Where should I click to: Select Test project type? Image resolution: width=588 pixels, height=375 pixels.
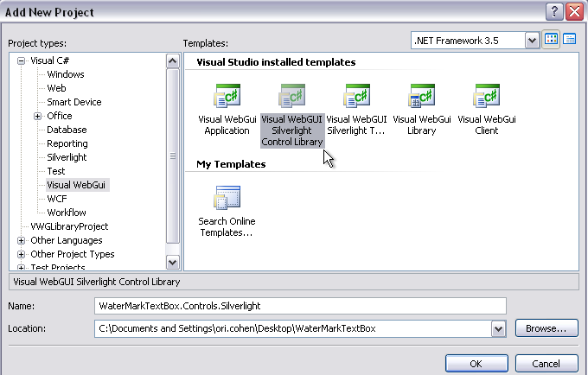click(x=56, y=171)
